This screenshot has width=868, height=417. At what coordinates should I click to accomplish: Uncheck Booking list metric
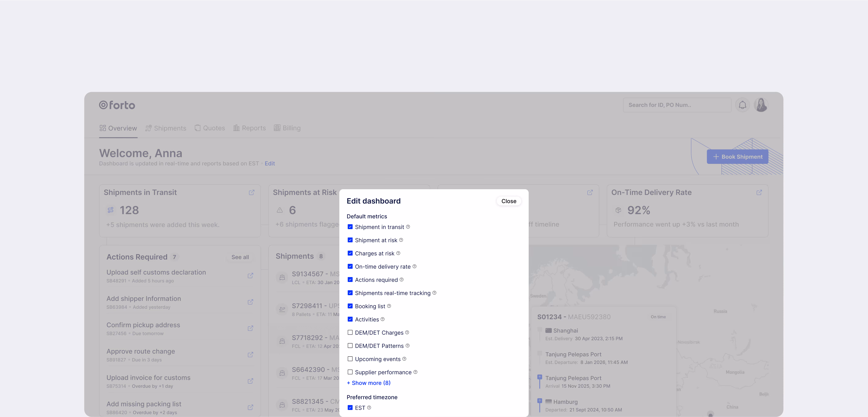[350, 306]
